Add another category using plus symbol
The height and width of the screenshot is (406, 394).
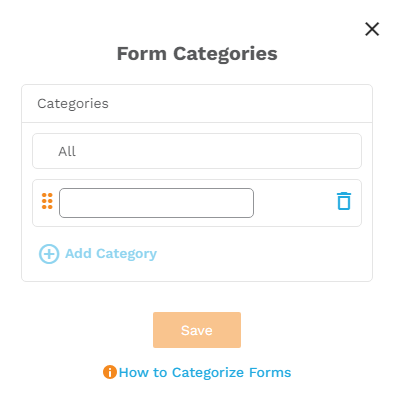(x=49, y=254)
